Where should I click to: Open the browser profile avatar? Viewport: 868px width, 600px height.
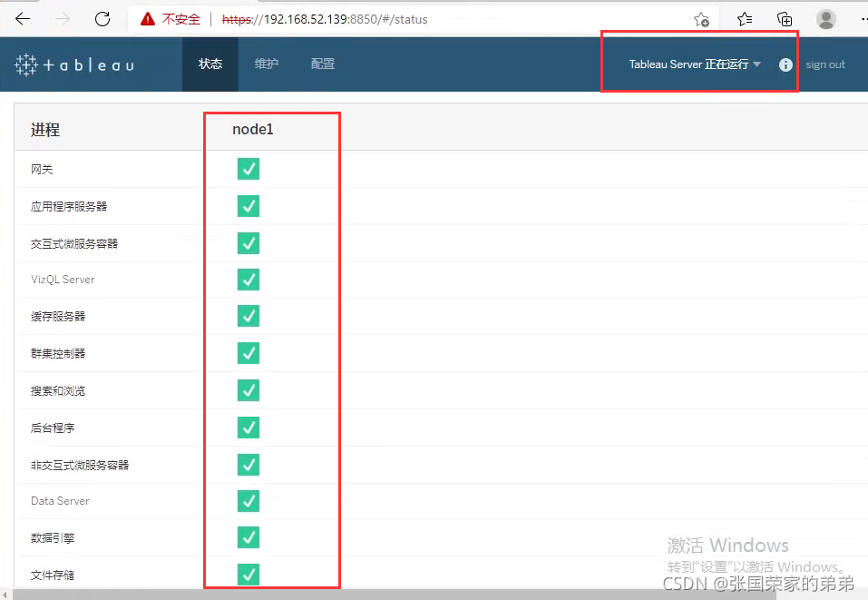[826, 19]
